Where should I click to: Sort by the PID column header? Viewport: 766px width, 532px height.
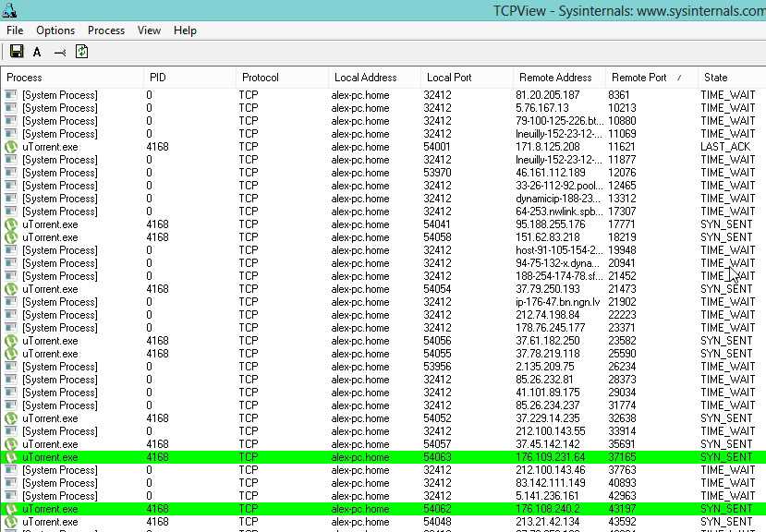(x=158, y=78)
